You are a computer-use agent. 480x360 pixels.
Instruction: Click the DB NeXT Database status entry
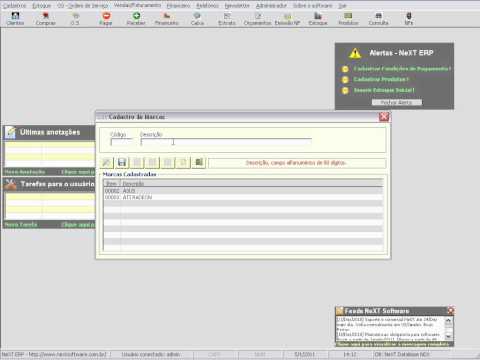click(x=402, y=354)
